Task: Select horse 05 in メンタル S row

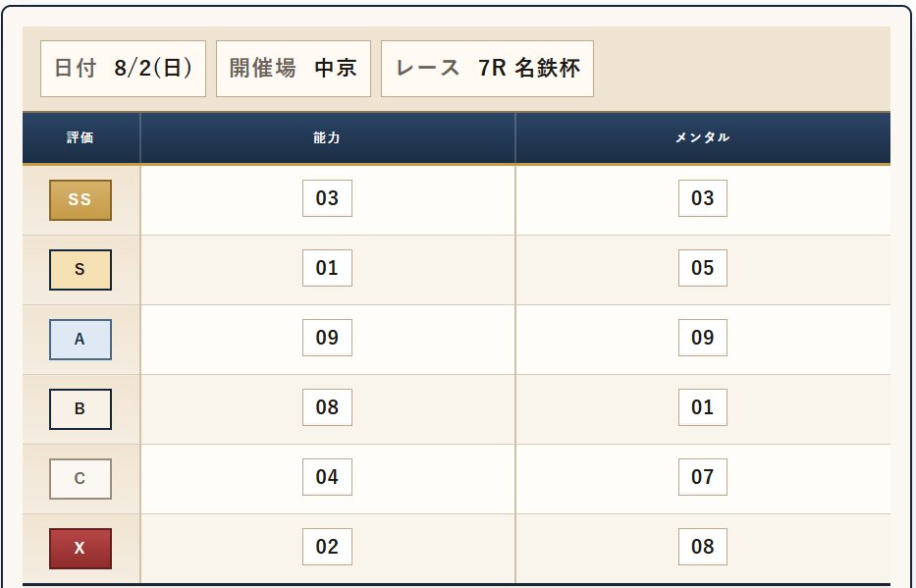Action: pyautogui.click(x=703, y=267)
